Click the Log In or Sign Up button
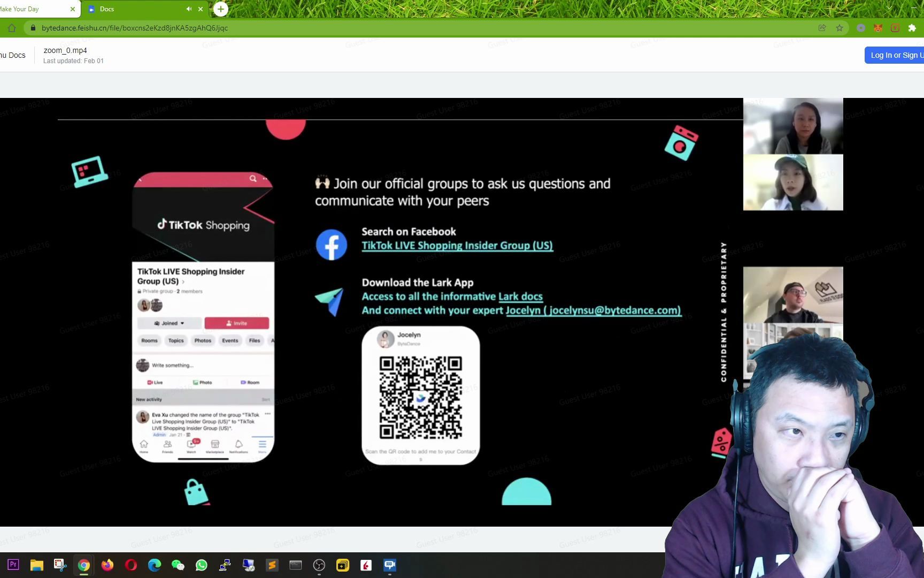The image size is (924, 578). point(894,55)
